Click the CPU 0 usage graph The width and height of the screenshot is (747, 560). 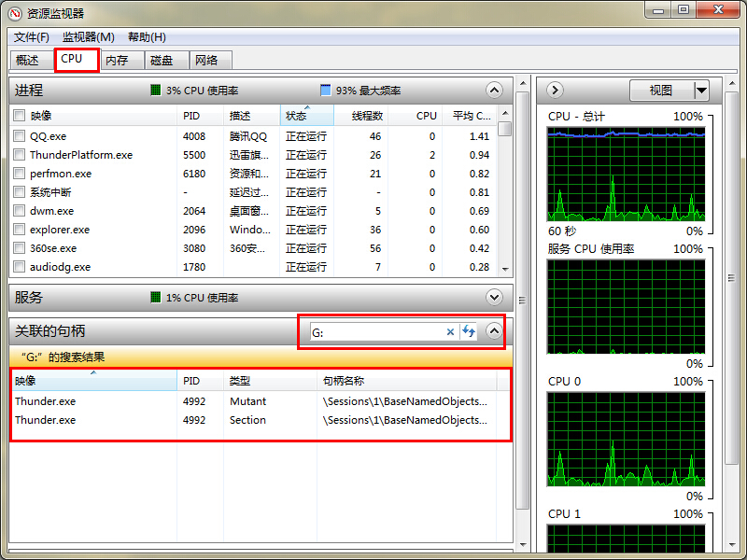tap(626, 439)
